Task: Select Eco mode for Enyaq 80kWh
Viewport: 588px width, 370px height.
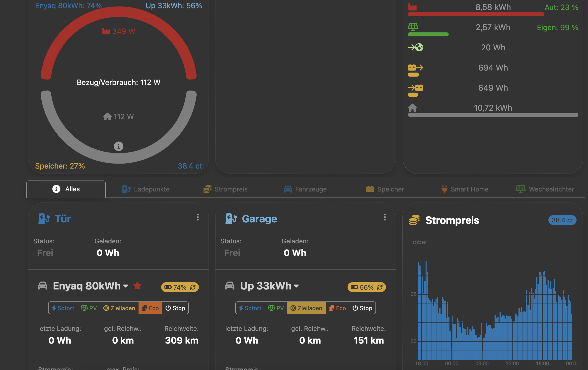Action: 150,308
